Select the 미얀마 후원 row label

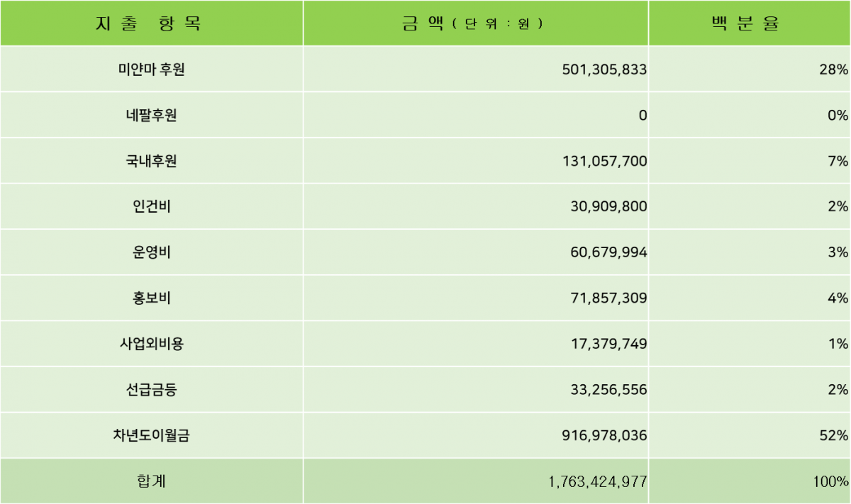point(151,69)
